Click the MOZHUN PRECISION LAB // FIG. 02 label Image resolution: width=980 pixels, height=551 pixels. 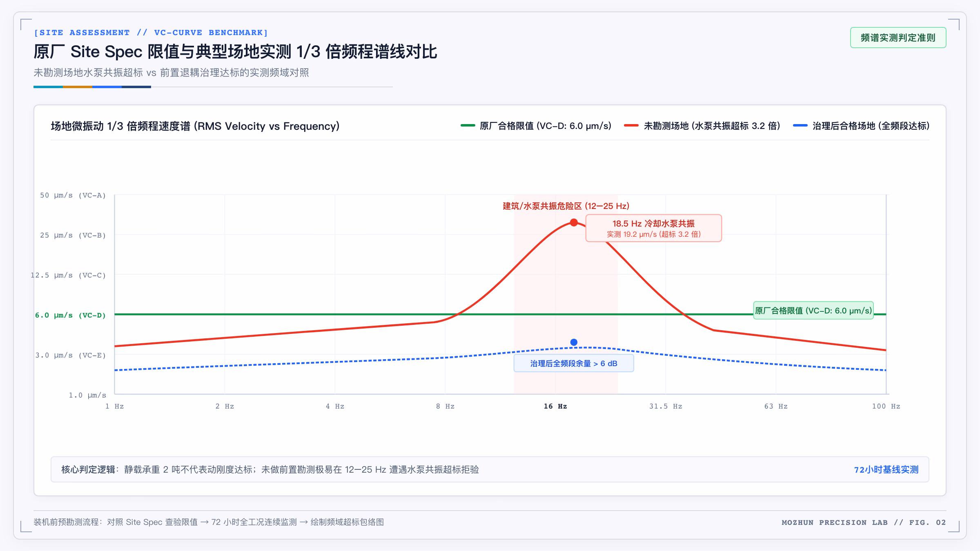(864, 522)
